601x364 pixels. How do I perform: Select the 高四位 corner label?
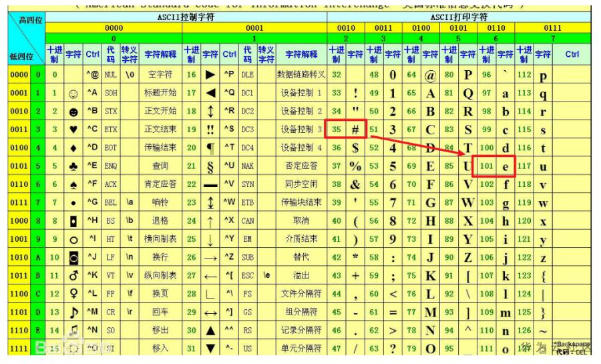point(31,20)
